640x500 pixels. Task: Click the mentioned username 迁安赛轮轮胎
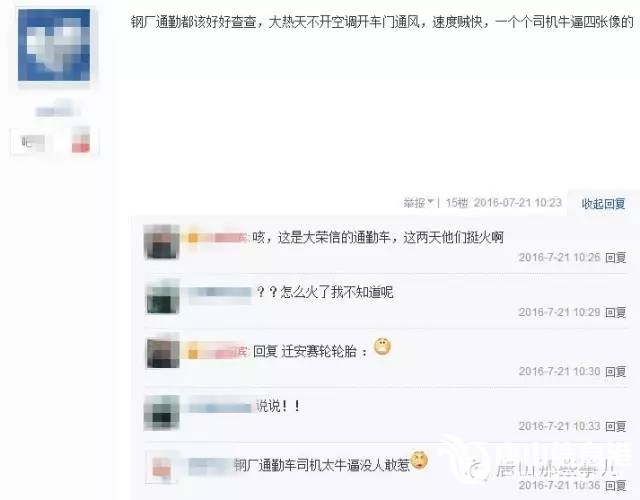(319, 351)
